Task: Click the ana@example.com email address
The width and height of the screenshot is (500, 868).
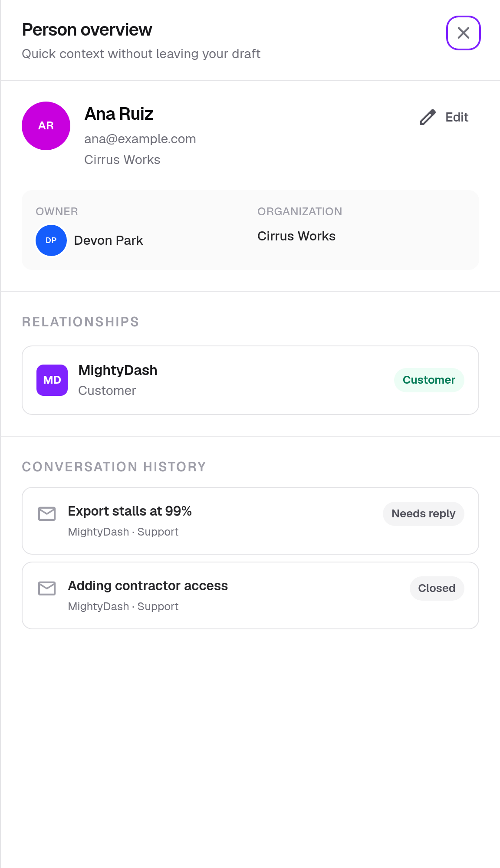Action: click(140, 139)
